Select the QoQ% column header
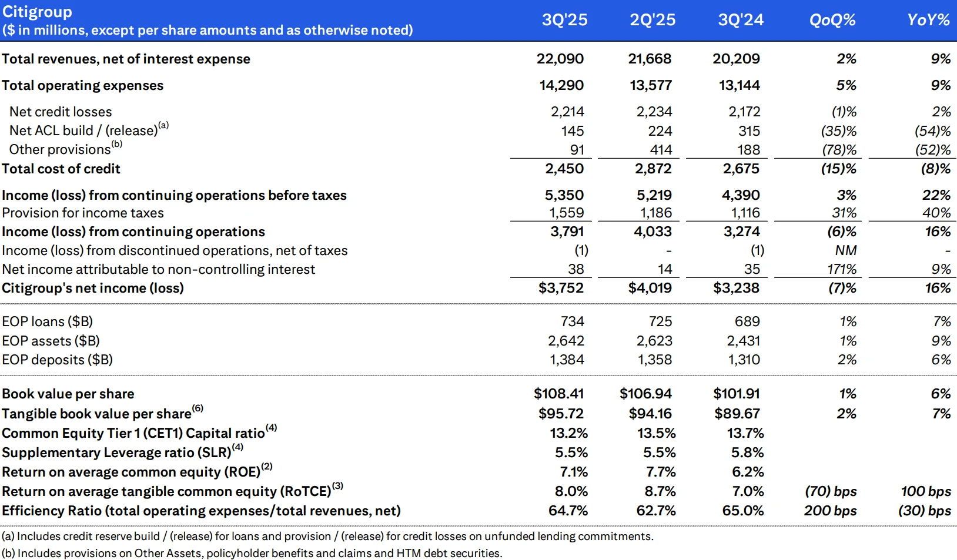Image resolution: width=957 pixels, height=560 pixels. (832, 20)
